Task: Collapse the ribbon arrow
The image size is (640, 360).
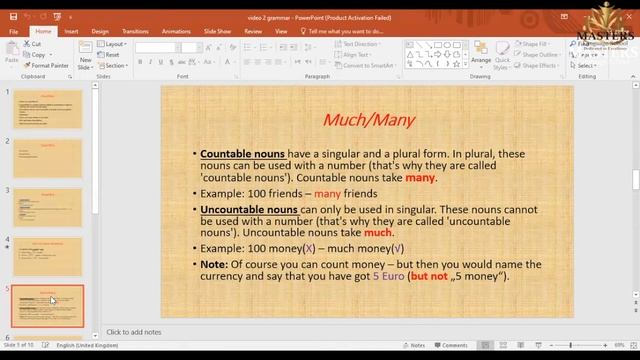Action: pos(633,76)
